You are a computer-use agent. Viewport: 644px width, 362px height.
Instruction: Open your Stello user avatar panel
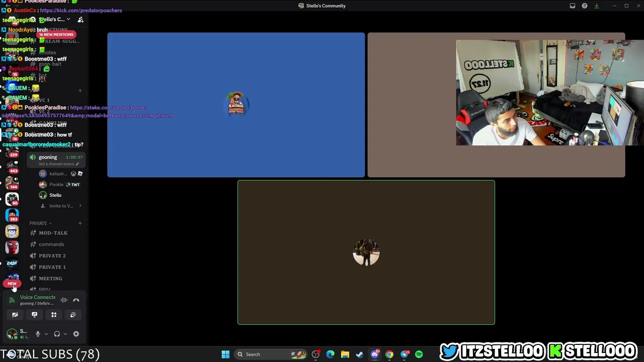12,334
